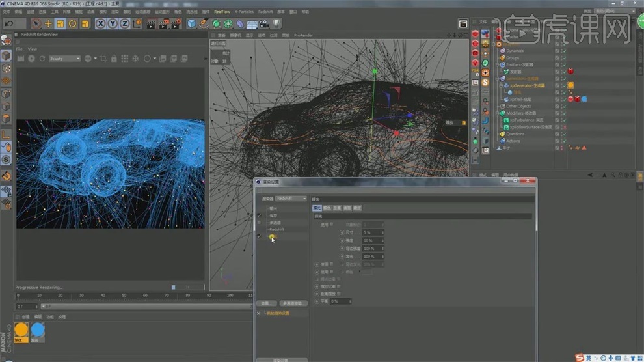Select the blue material swatch
This screenshot has width=644, height=362.
[x=38, y=330]
